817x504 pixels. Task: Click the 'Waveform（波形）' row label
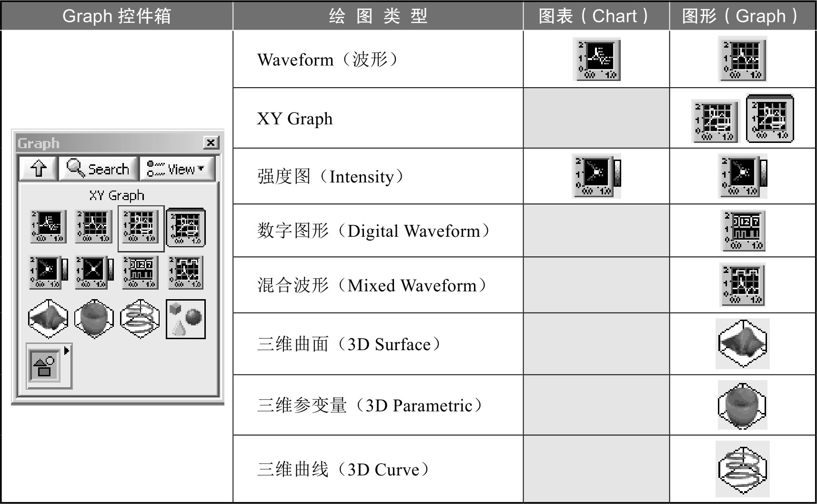(329, 60)
